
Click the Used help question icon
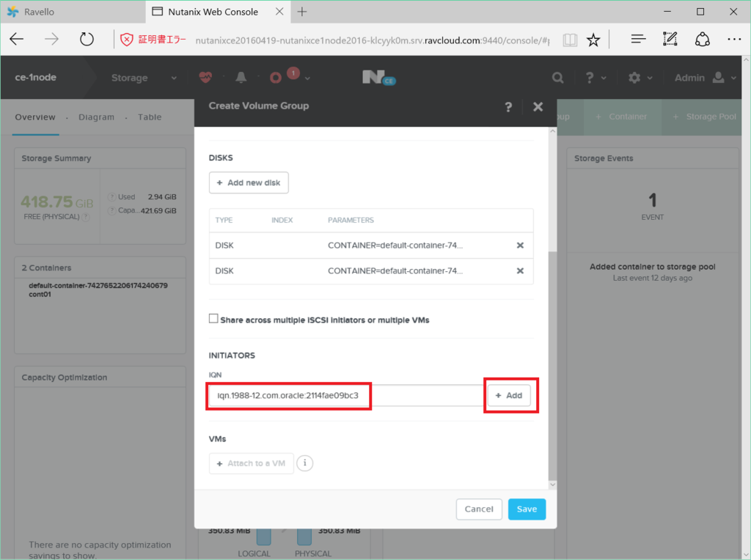[x=111, y=196]
